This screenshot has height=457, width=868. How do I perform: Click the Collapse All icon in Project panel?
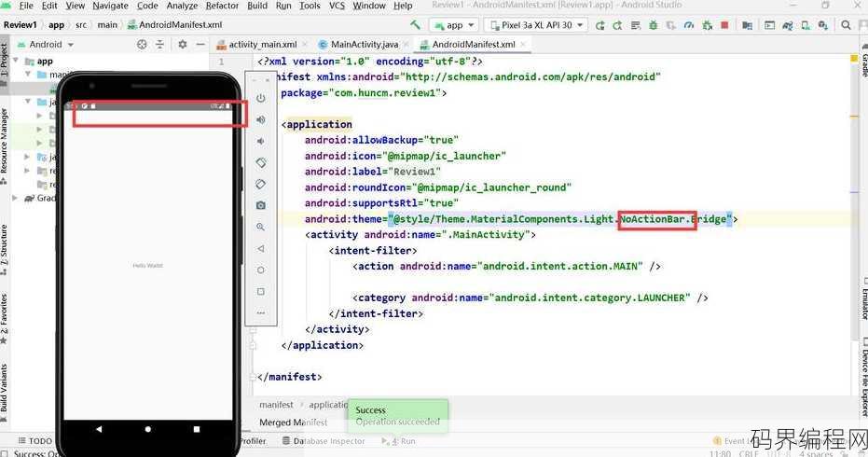(159, 45)
